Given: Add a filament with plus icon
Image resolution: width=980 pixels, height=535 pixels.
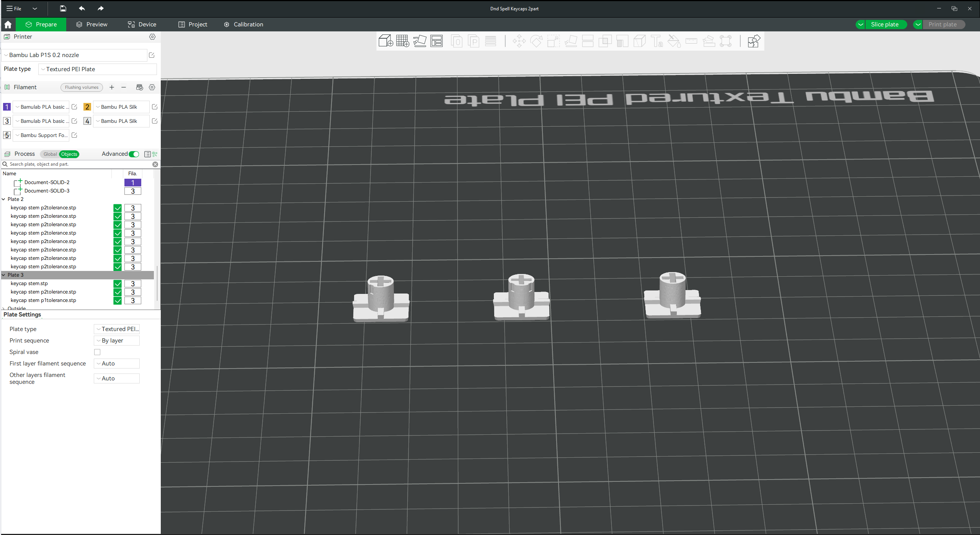Looking at the screenshot, I should (112, 87).
